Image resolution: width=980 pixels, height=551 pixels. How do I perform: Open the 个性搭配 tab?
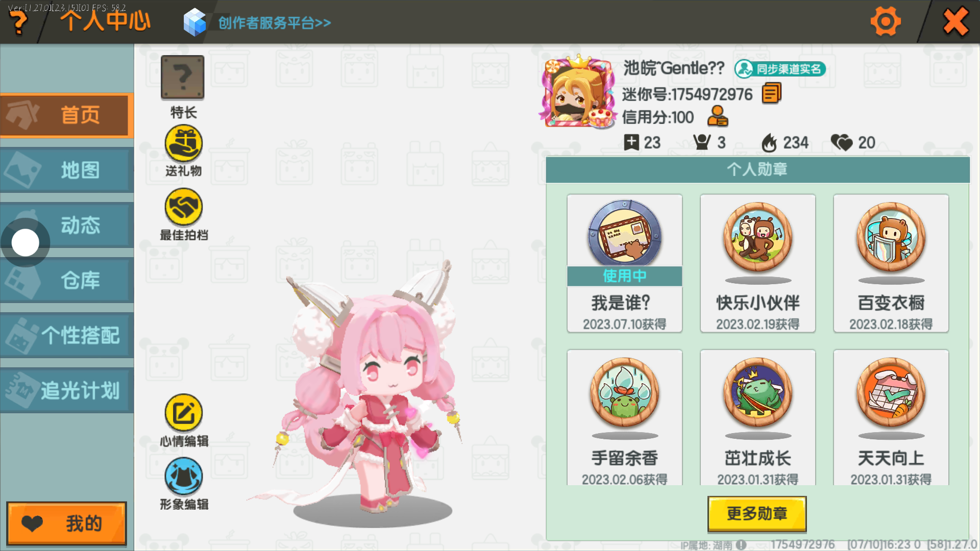[67, 336]
